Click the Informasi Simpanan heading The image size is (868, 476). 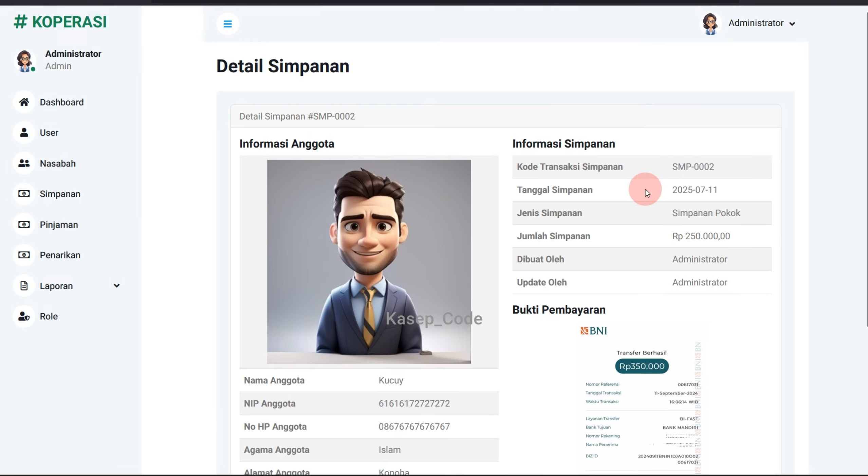[564, 144]
